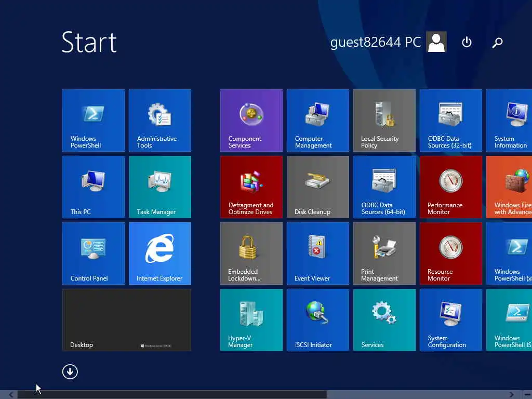Click the horizontal scrollbar left arrow
This screenshot has width=532, height=399.
click(x=11, y=395)
